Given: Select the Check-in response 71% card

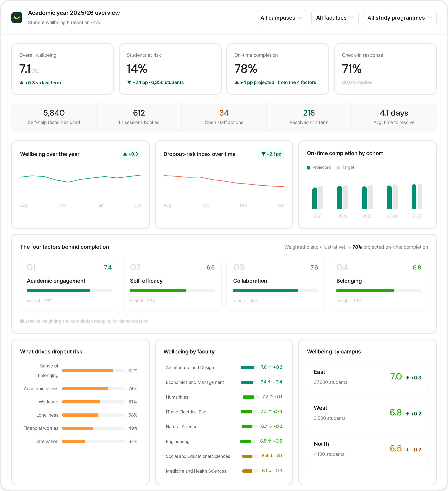Looking at the screenshot, I should point(385,69).
